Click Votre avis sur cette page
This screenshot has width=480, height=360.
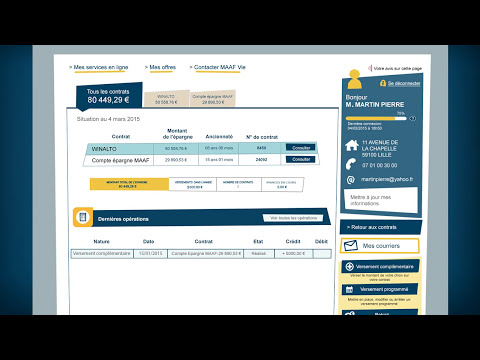coord(398,68)
